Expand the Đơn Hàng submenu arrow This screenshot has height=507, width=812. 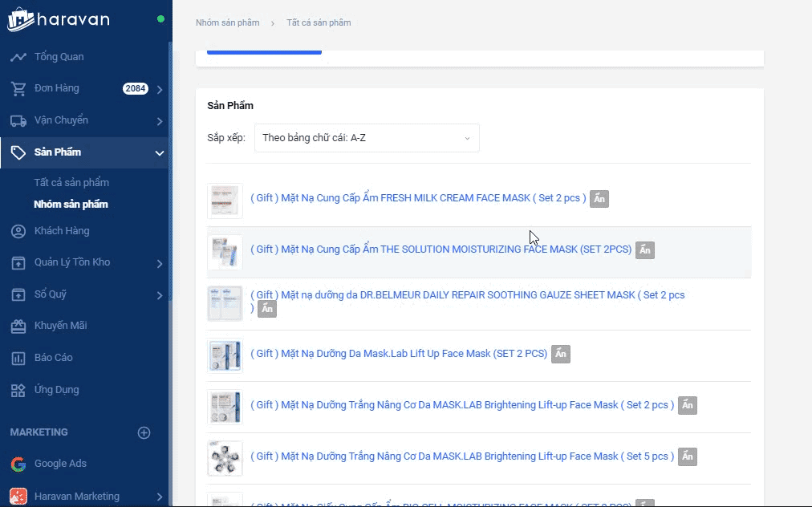click(160, 90)
